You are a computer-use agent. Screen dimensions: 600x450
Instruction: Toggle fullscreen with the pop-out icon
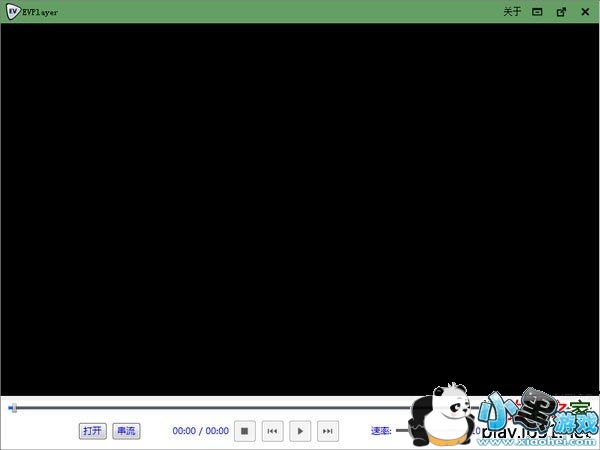pos(561,12)
